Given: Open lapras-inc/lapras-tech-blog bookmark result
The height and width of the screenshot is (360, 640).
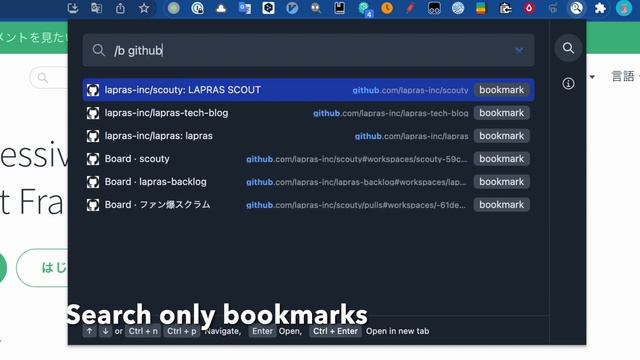Looking at the screenshot, I should 309,113.
